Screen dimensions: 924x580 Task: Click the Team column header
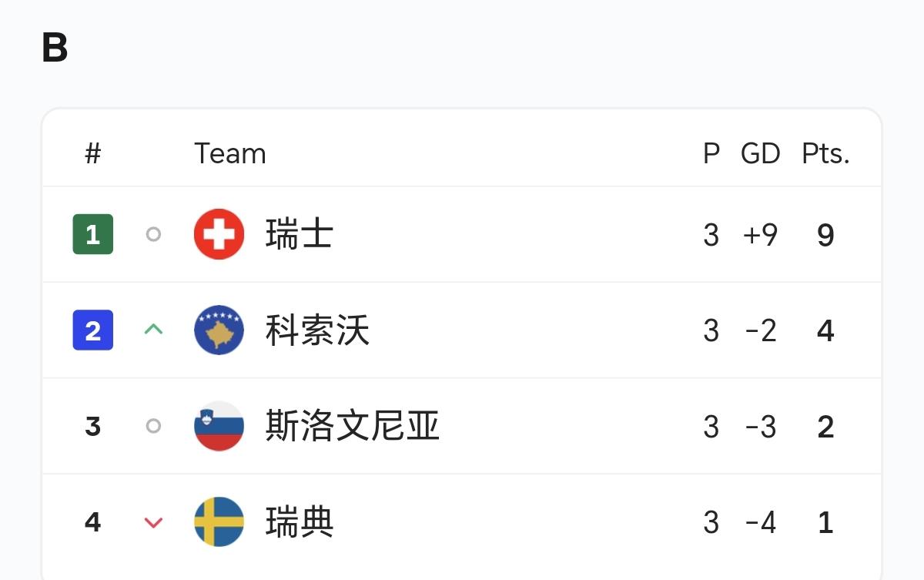(230, 154)
